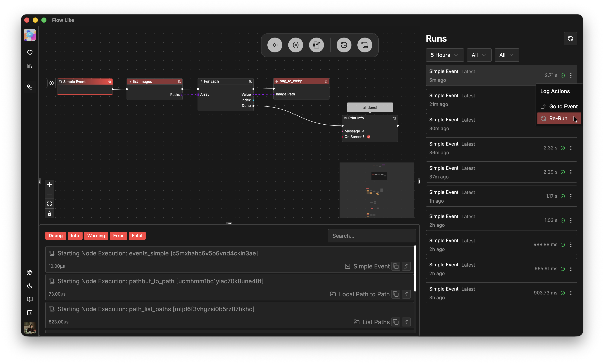Open the options menu on the 2.71s run
This screenshot has height=364, width=604.
point(571,75)
